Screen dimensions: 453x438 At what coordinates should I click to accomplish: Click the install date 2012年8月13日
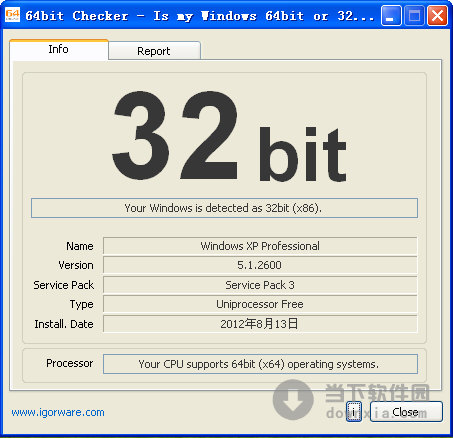point(260,324)
